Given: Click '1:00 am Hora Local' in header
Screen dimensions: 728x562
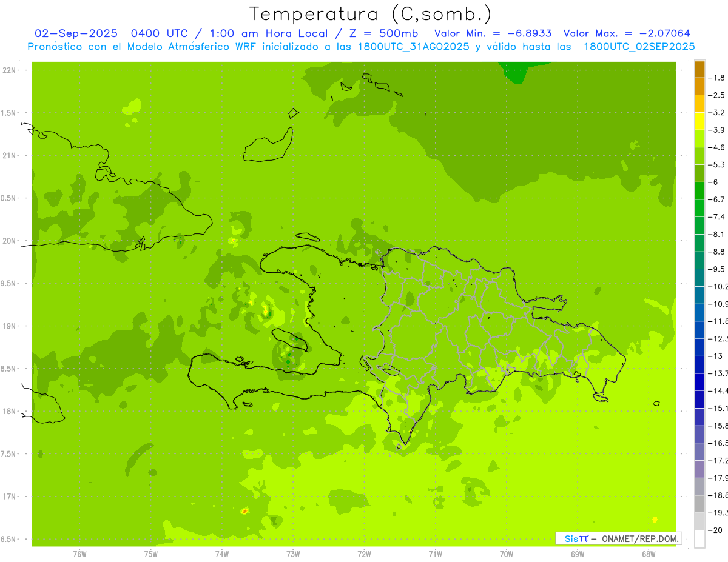Looking at the screenshot, I should [269, 34].
